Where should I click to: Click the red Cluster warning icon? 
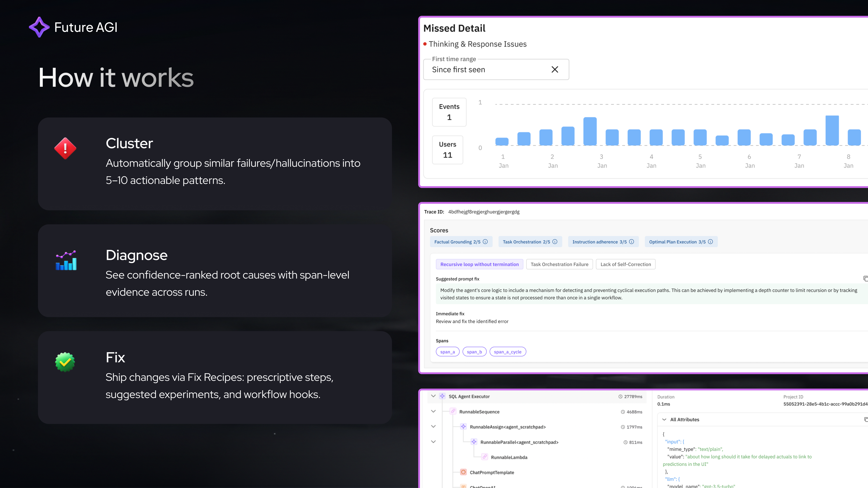click(x=65, y=148)
